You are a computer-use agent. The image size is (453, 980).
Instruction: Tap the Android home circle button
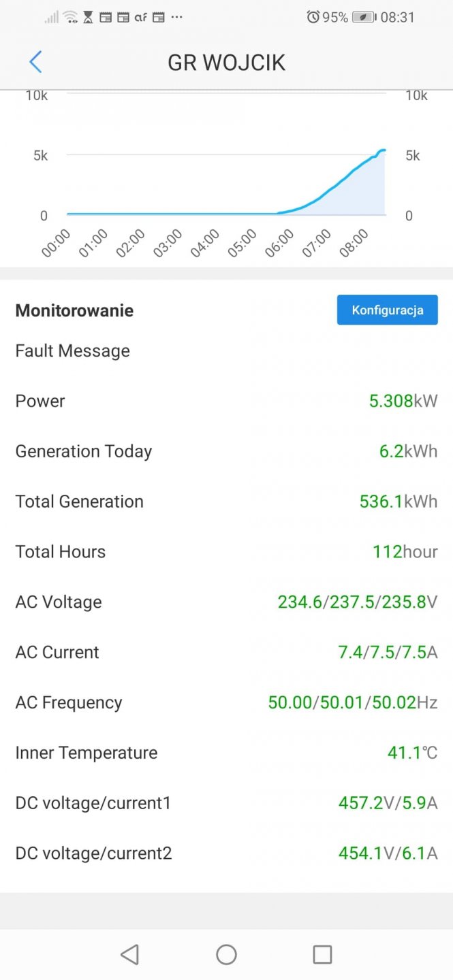click(226, 954)
